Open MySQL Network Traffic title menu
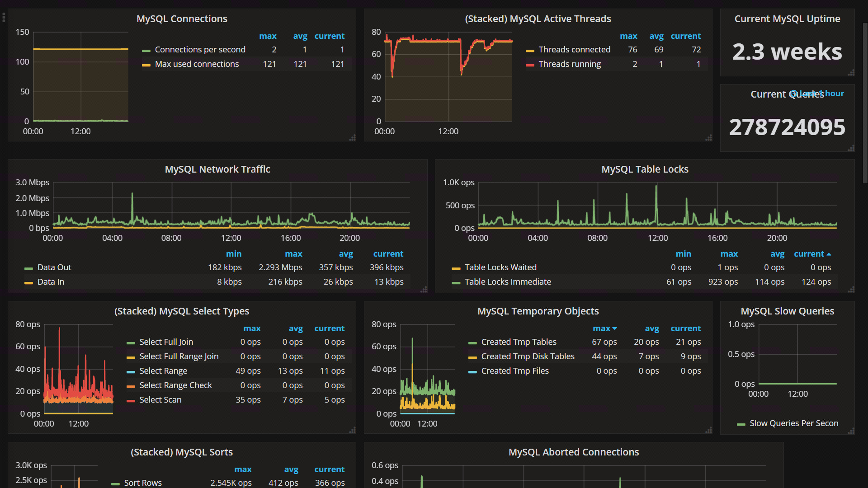 tap(217, 169)
